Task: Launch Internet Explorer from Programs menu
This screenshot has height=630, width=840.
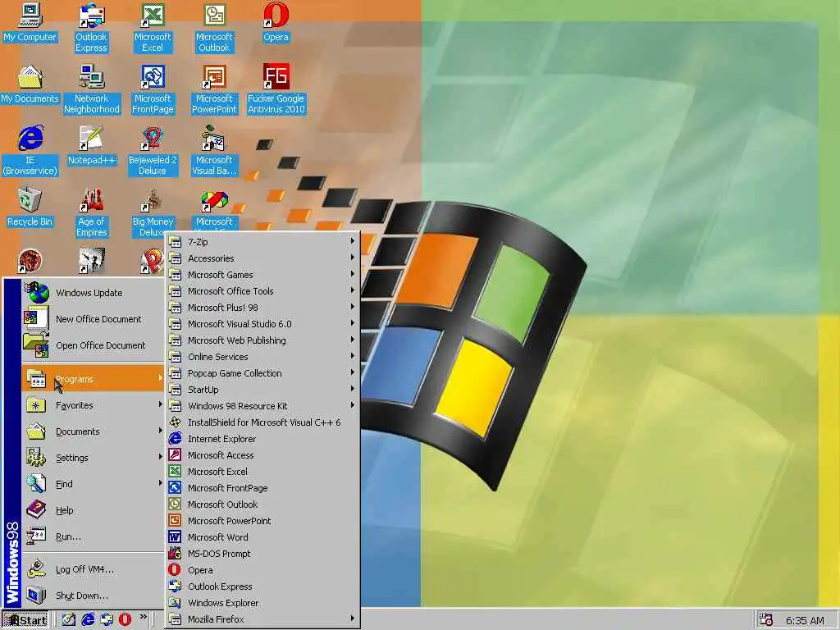Action: [262, 438]
